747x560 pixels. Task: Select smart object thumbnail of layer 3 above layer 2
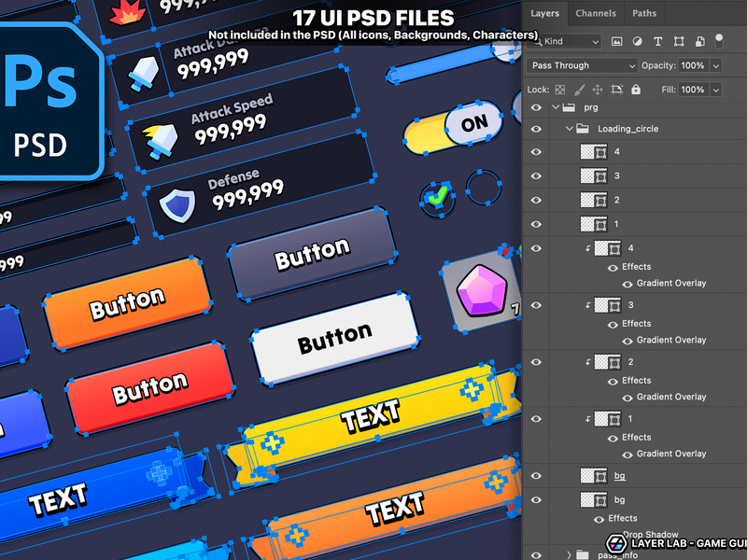[594, 175]
